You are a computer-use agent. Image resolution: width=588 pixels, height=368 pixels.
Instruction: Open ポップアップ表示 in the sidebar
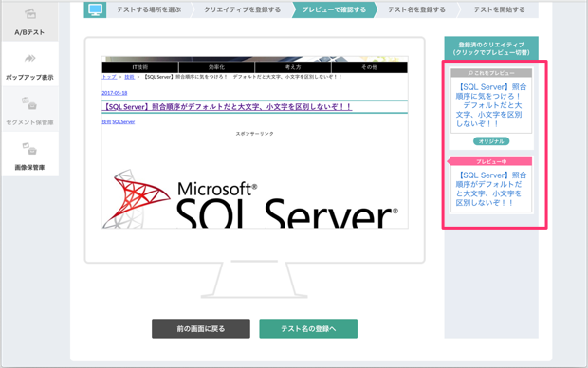click(29, 64)
